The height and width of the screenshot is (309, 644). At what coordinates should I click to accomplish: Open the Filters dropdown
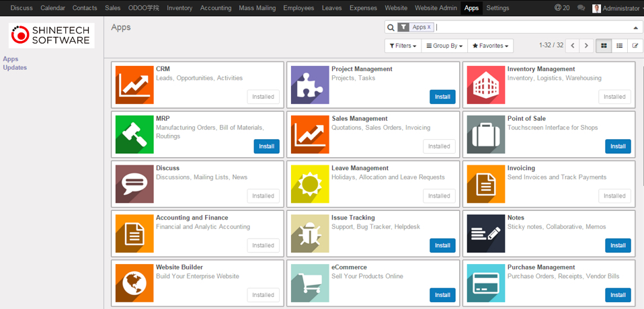pos(403,46)
